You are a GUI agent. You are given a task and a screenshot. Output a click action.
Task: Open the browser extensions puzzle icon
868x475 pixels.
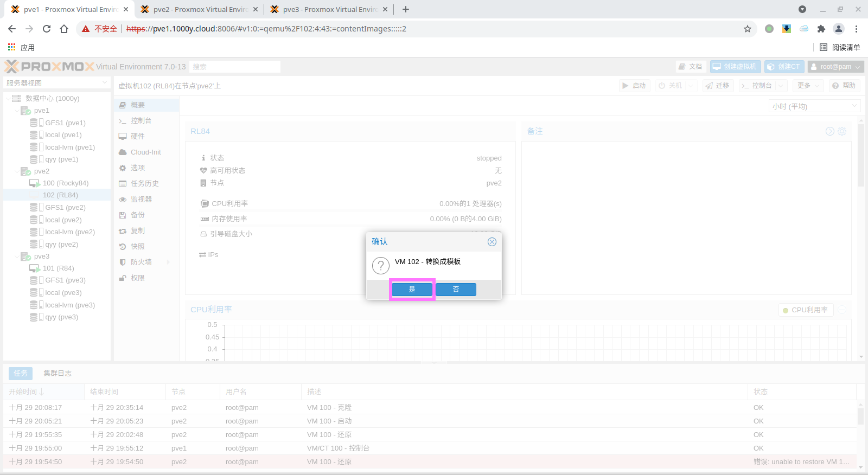821,29
